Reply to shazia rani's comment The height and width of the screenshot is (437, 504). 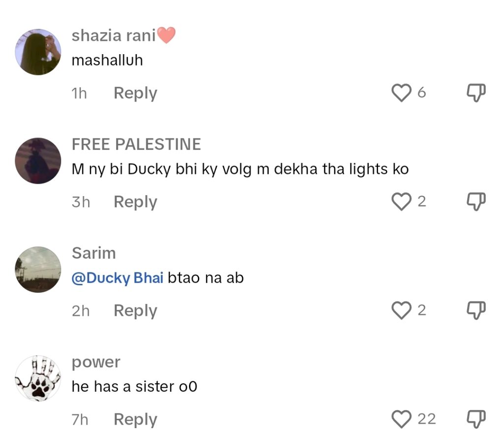pos(135,93)
